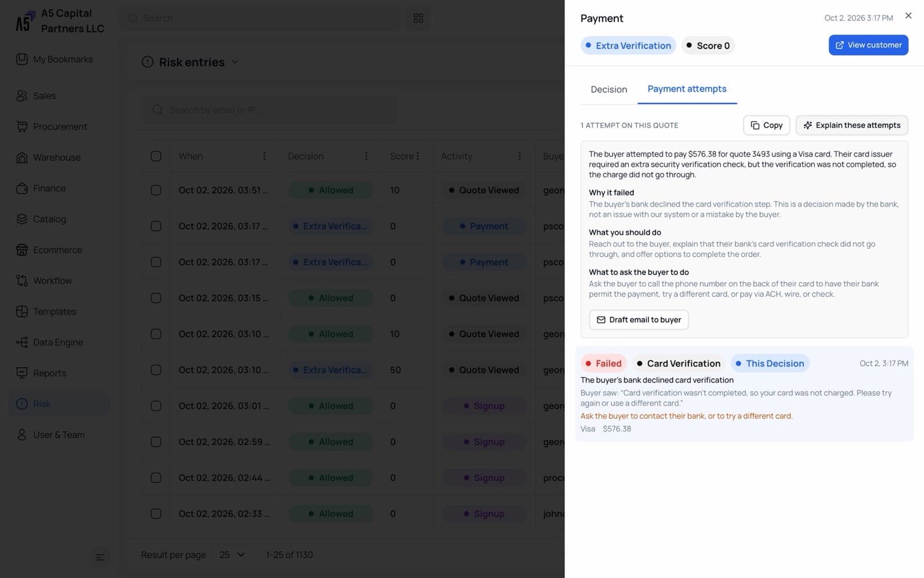The width and height of the screenshot is (924, 578).
Task: Open the Decision column options menu
Action: tap(366, 156)
